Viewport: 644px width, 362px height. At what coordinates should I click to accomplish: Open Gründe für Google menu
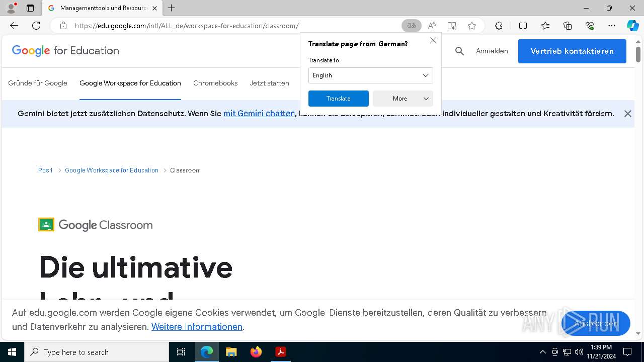coord(38,83)
